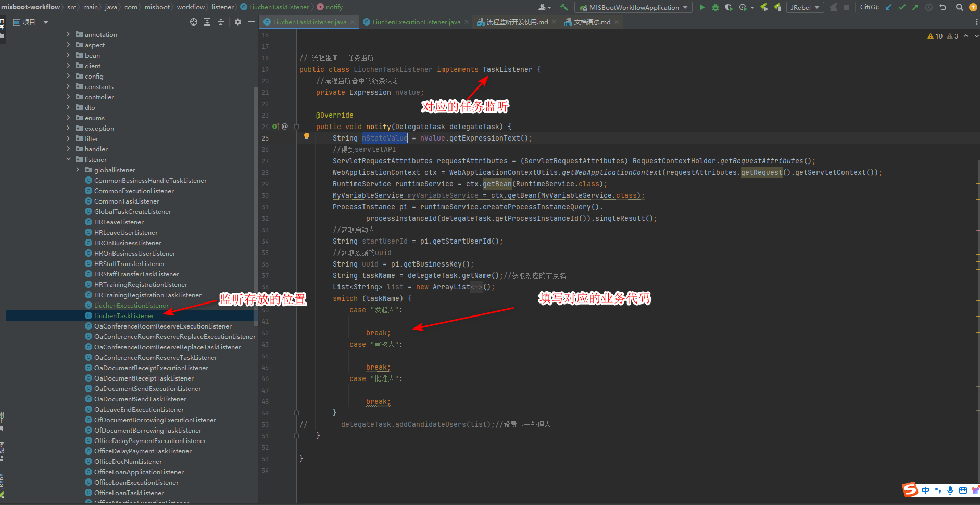Viewport: 980px width, 505px height.
Task: Click the exception folder
Action: coord(99,128)
